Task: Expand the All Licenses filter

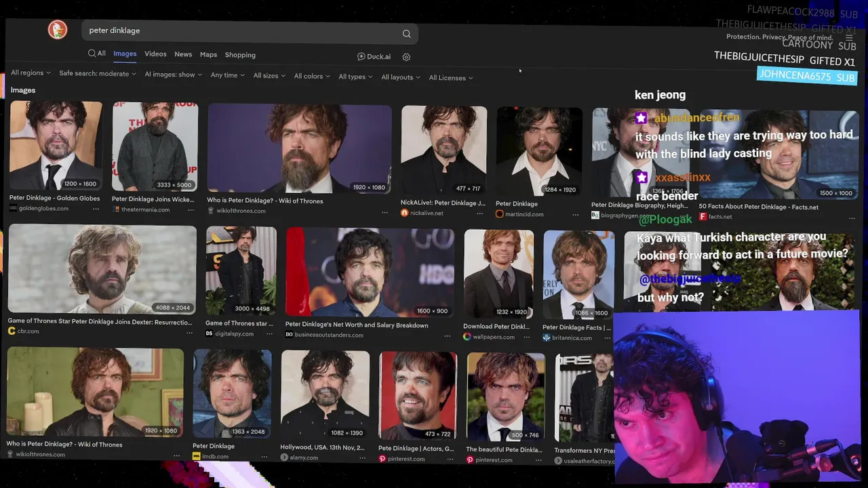Action: tap(451, 78)
